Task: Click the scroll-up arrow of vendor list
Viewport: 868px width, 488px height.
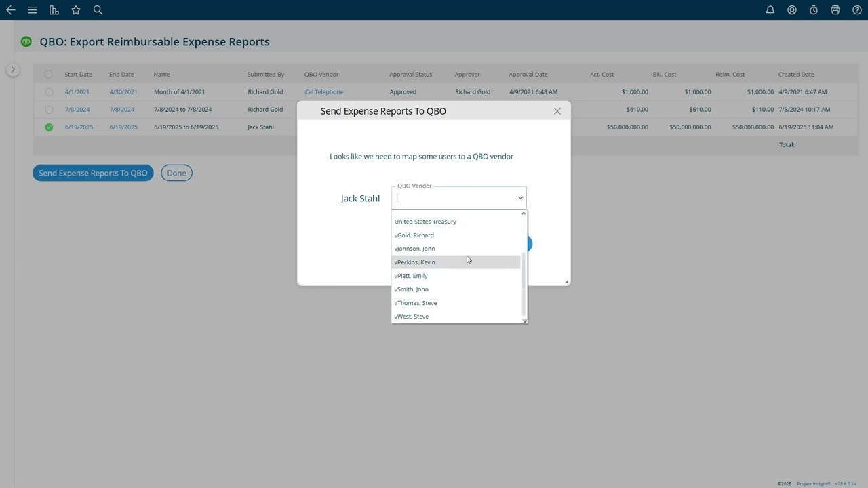Action: [x=523, y=213]
